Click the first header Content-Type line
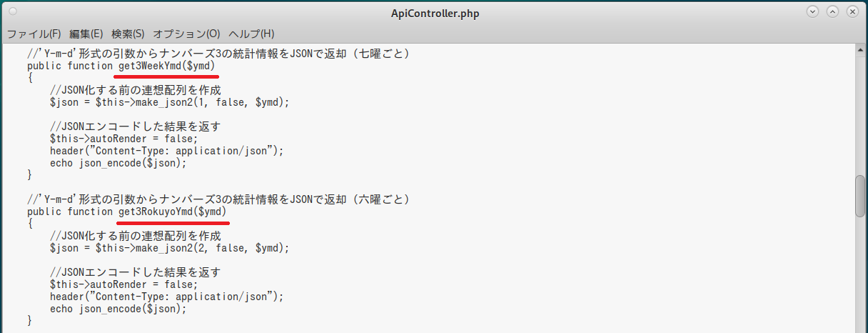 [x=166, y=151]
